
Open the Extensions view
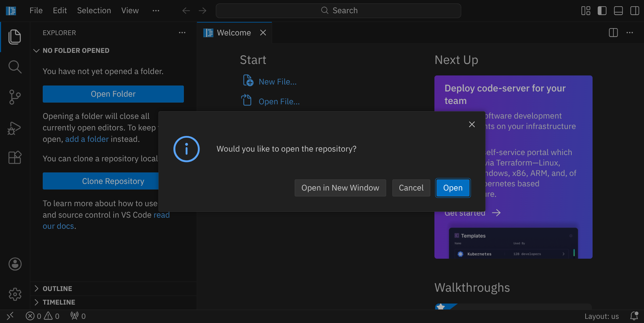coord(15,158)
